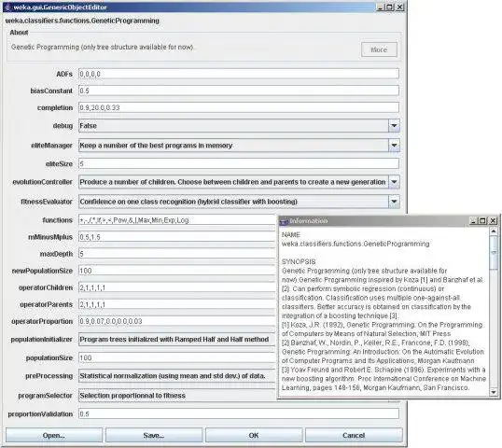Click the proportionValidation input field
The height and width of the screenshot is (448, 502).
[239, 413]
